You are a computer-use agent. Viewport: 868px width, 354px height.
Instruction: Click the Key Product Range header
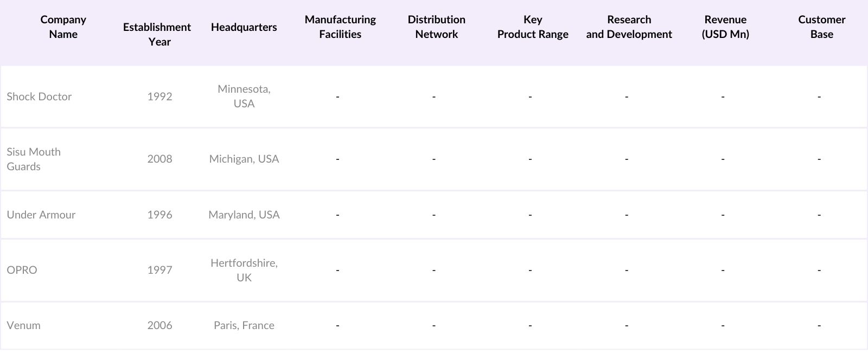533,27
